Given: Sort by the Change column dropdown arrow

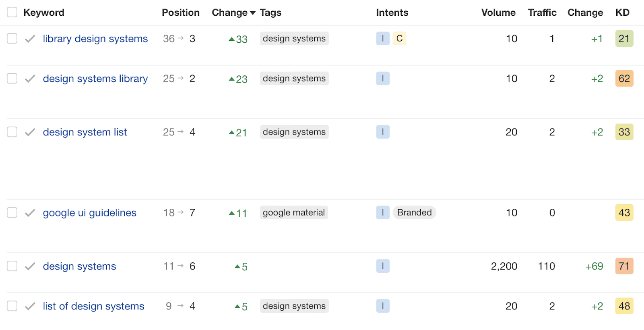Looking at the screenshot, I should [x=253, y=13].
